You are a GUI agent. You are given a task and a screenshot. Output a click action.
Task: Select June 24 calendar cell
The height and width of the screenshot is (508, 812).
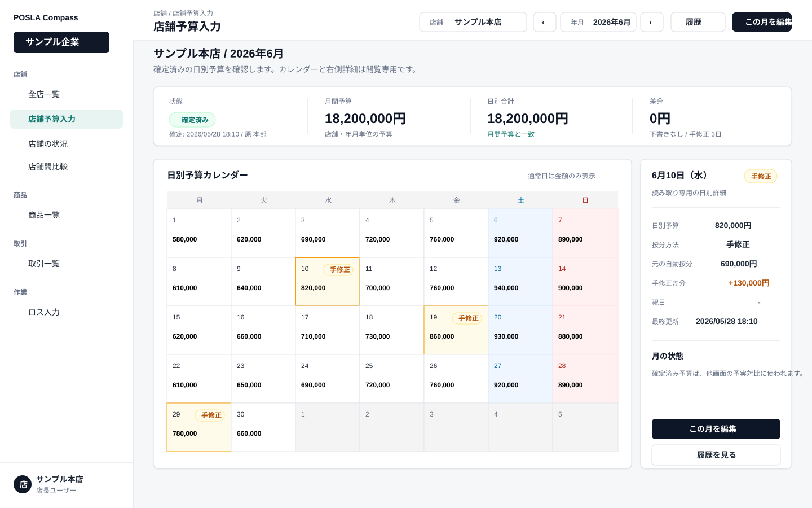(328, 379)
